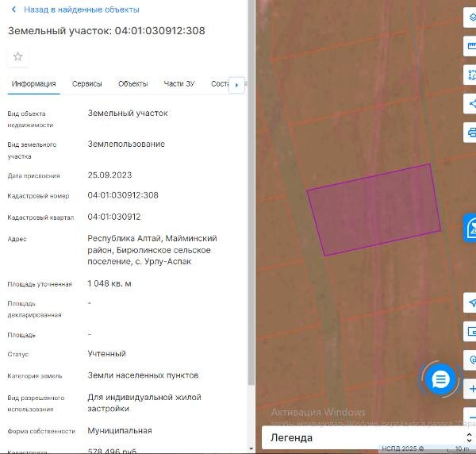476x454 pixels.
Task: Click the ownership value Муниципальная
Action: pos(120,431)
